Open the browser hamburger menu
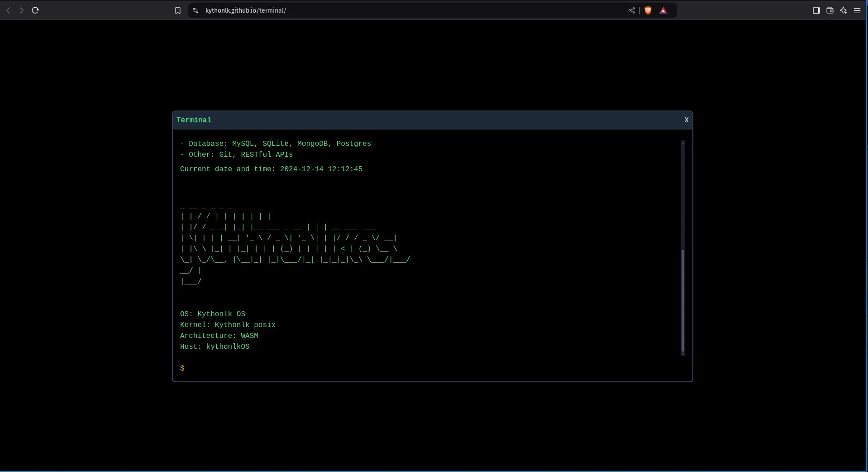The height and width of the screenshot is (472, 868). click(x=858, y=10)
